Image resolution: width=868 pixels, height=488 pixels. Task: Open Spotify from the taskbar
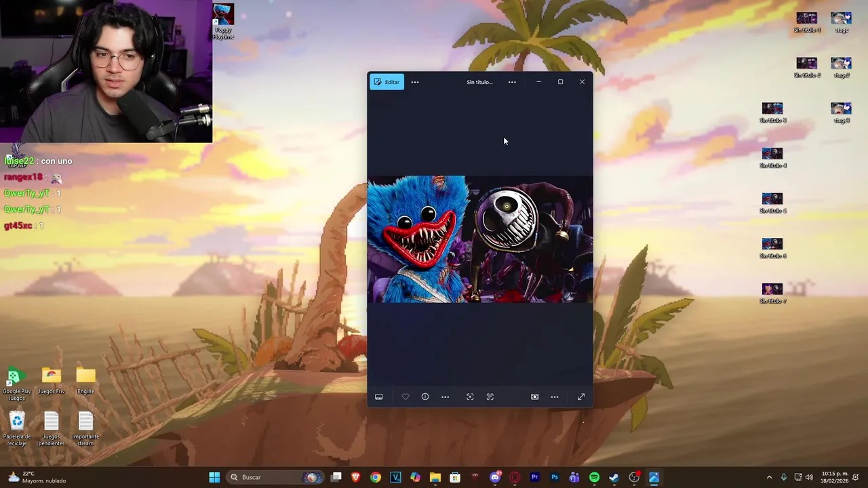click(x=594, y=477)
